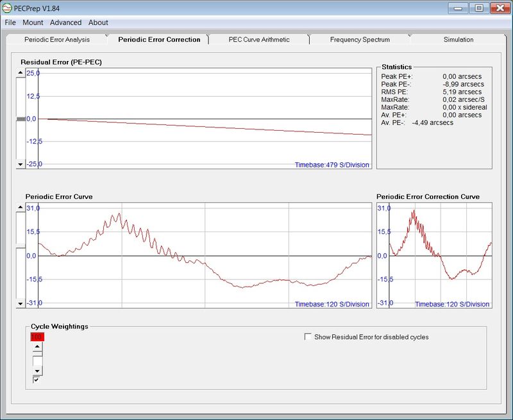Click the Periodic Error Curve vertical slider thumb
513x420 pixels.
[21, 246]
